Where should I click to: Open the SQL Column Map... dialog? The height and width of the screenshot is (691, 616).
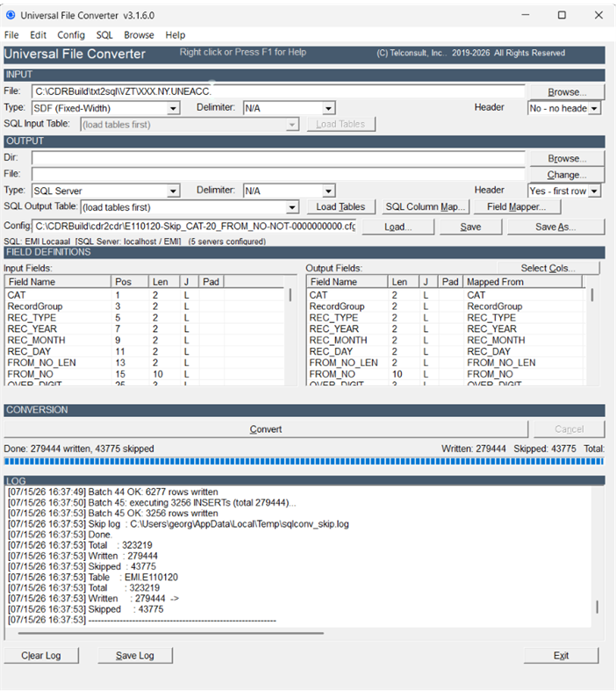426,206
